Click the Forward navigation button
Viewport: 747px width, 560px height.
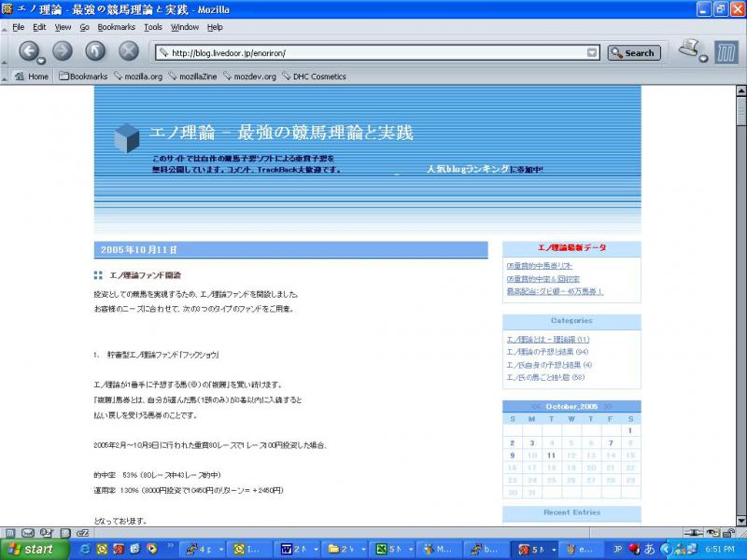[x=62, y=52]
